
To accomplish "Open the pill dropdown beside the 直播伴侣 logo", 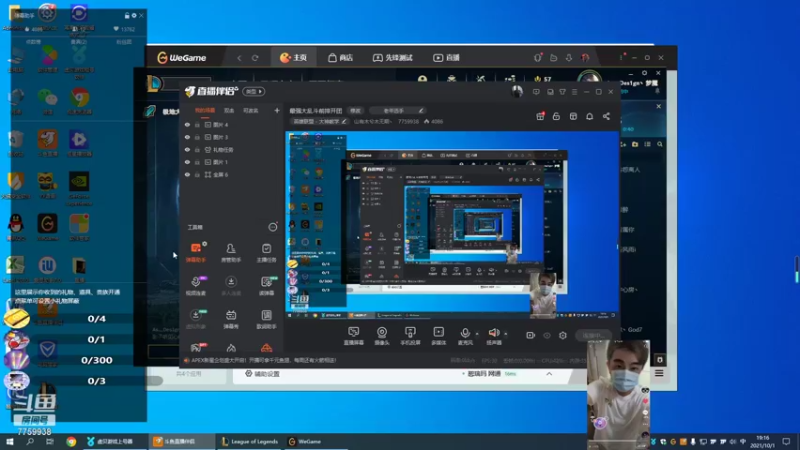I will pos(254,91).
